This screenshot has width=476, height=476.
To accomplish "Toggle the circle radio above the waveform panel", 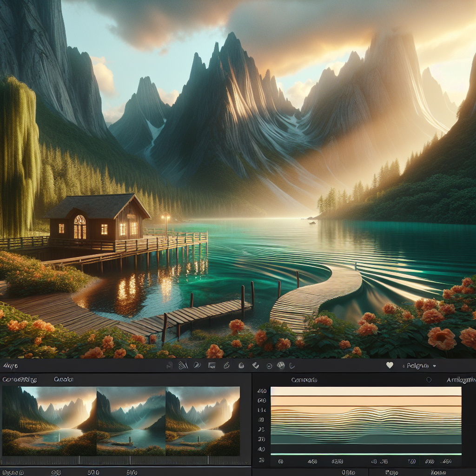I will (x=429, y=379).
